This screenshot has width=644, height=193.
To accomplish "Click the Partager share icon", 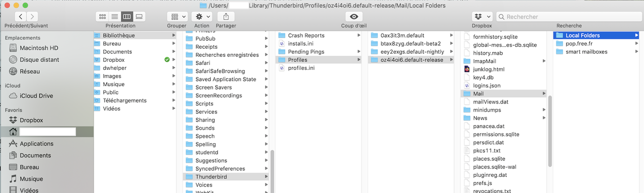I will coord(226,17).
